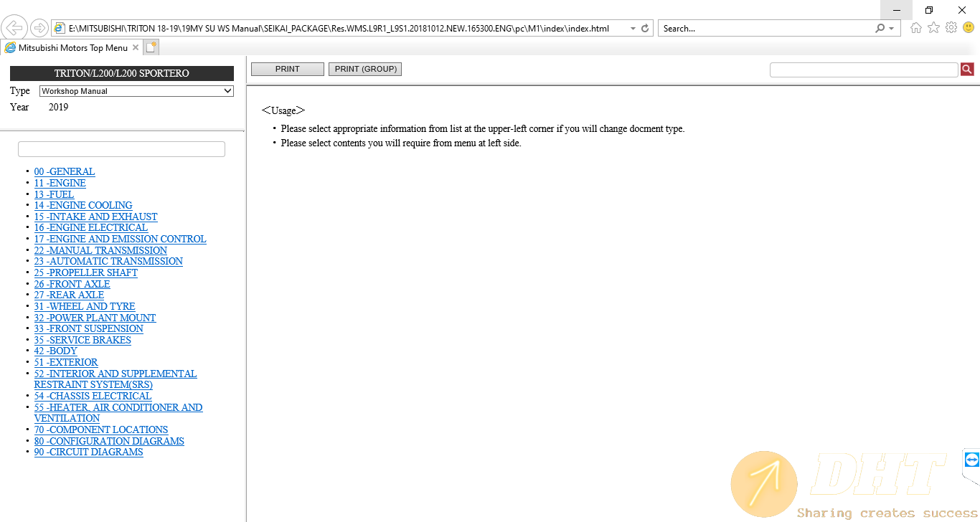Viewport: 980px width, 522px height.
Task: Click the red search magnifier icon
Action: coord(966,70)
